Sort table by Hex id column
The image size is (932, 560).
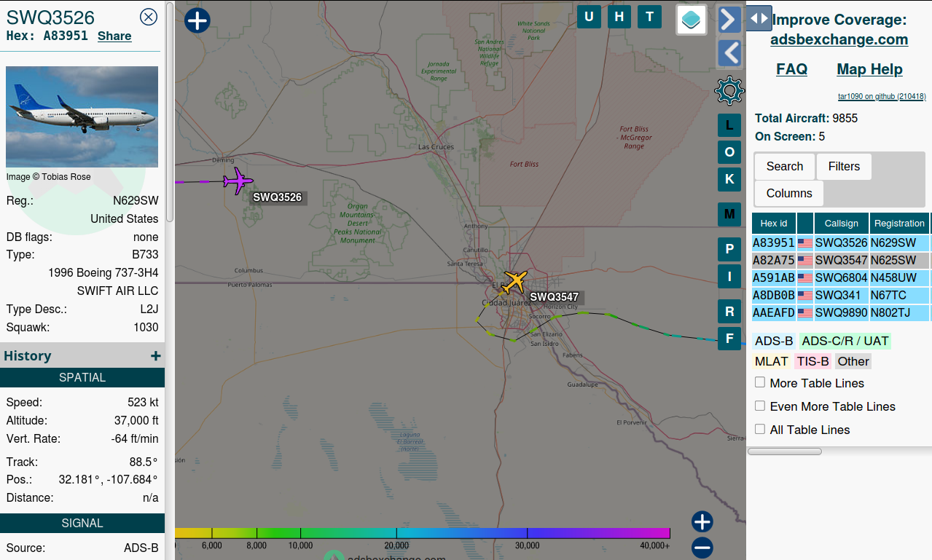click(x=774, y=224)
